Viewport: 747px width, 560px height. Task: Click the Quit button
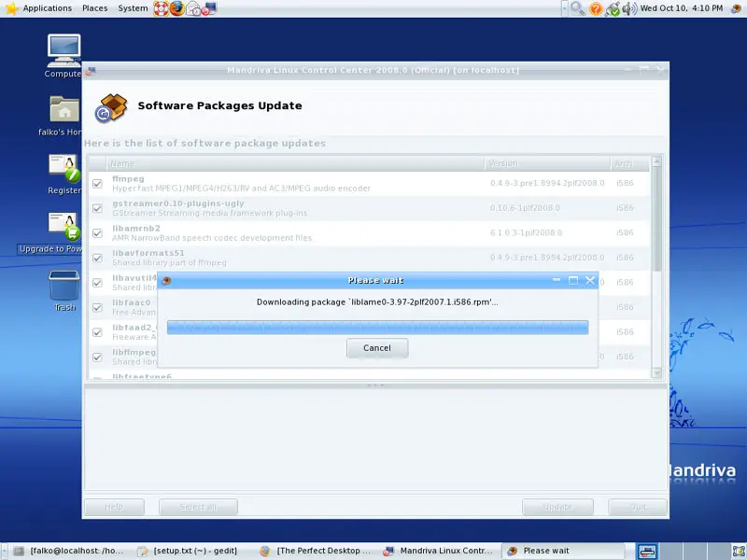click(638, 507)
